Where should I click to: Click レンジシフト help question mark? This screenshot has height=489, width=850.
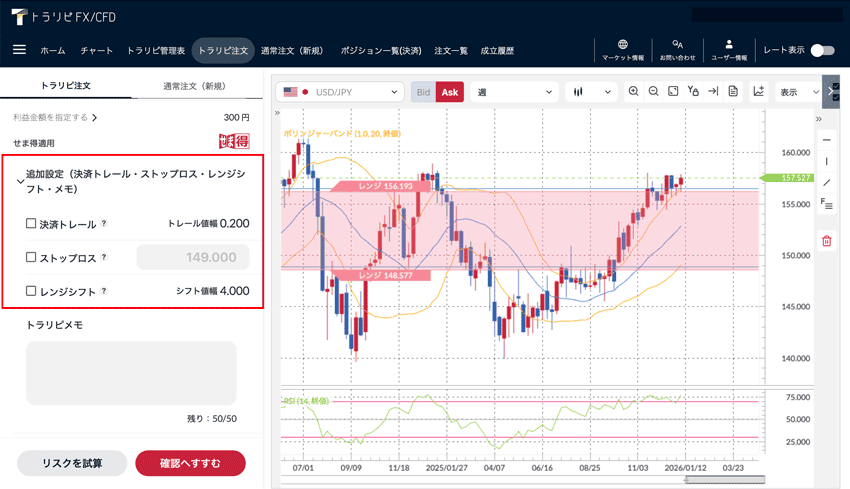pos(104,291)
